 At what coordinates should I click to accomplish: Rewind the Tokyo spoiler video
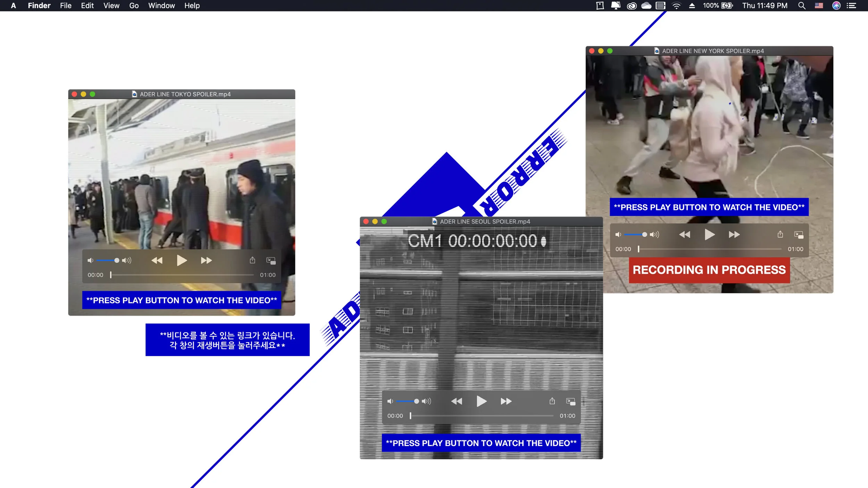click(x=157, y=260)
